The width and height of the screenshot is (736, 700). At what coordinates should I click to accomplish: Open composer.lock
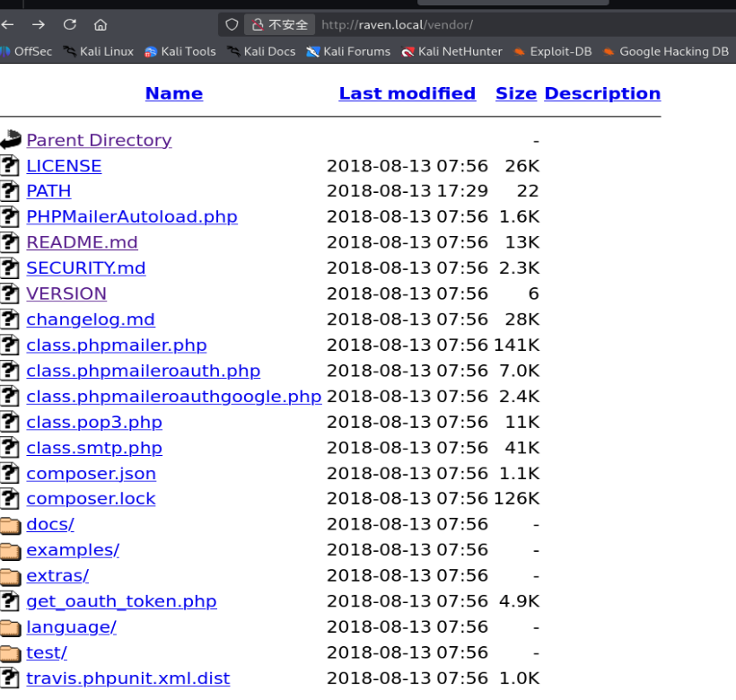[91, 499]
